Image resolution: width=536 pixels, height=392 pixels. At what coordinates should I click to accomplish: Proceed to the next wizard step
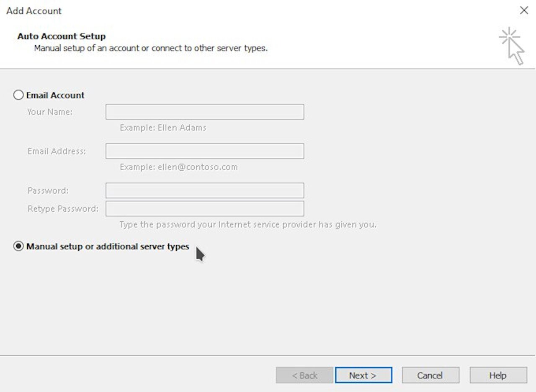click(x=363, y=375)
